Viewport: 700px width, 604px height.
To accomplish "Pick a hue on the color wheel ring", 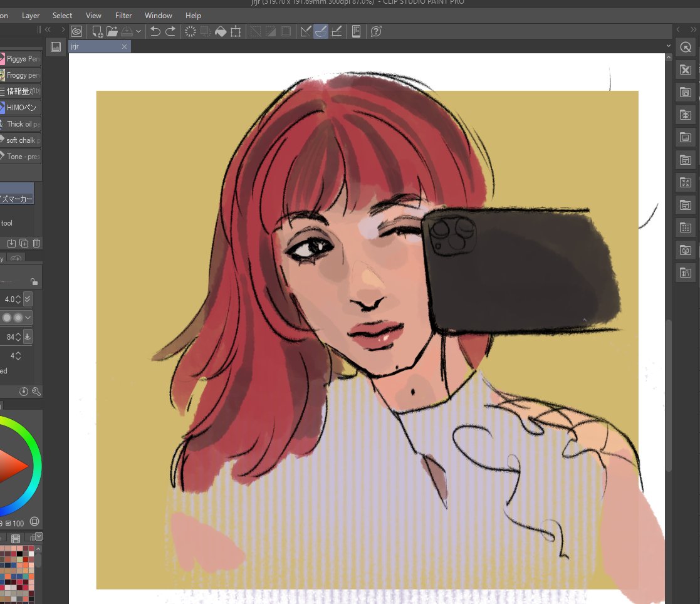I will click(x=37, y=467).
